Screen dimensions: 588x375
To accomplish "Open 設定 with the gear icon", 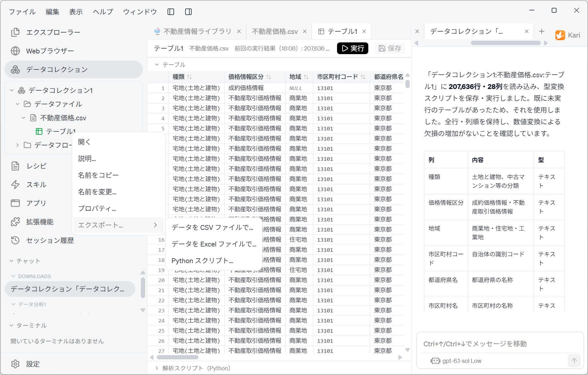I will [x=25, y=364].
